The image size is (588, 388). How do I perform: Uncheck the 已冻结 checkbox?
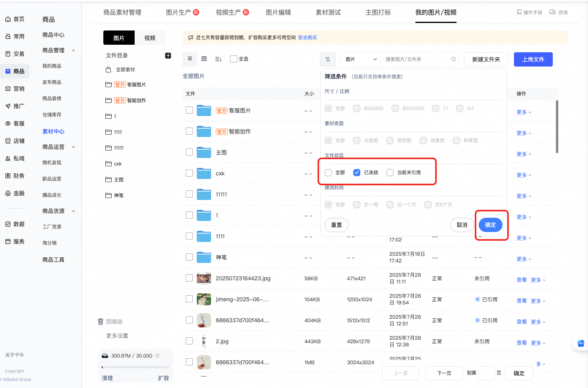pos(357,173)
